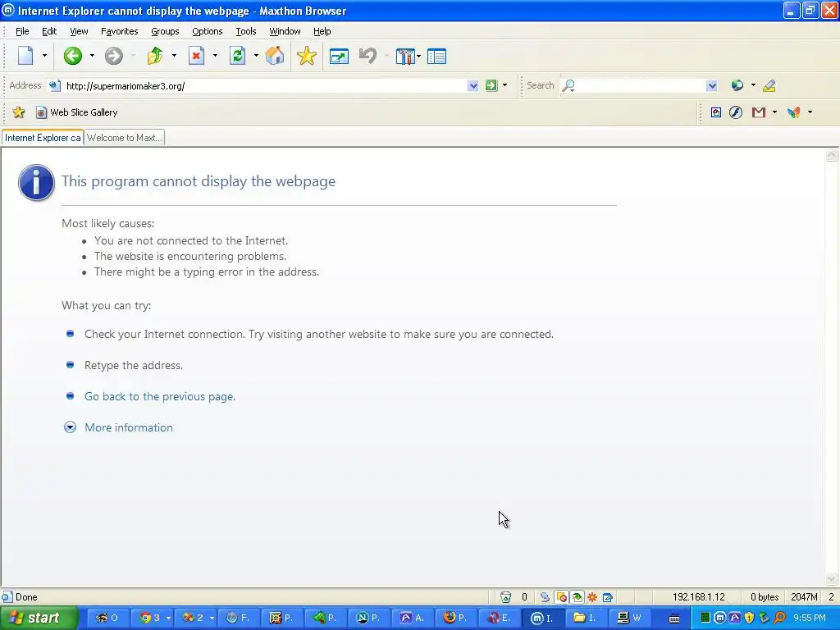The image size is (840, 630).
Task: Open the Window menu
Action: 285,31
